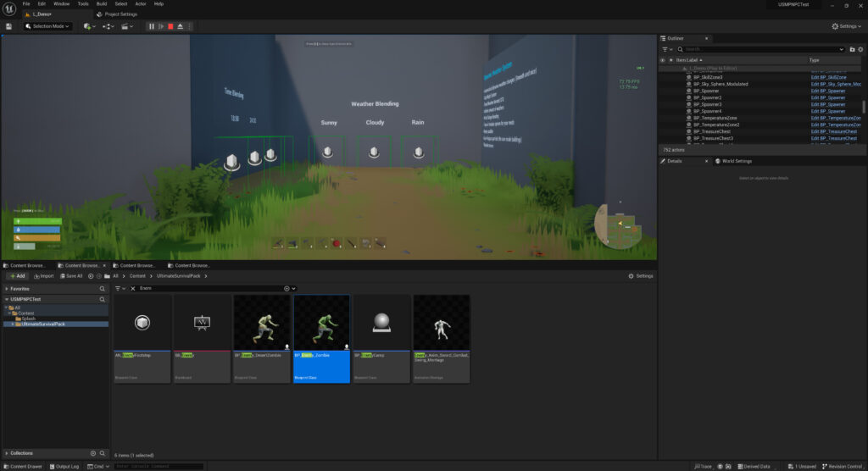The height and width of the screenshot is (471, 868).
Task: Save the asset search with plus icon
Action: point(287,289)
